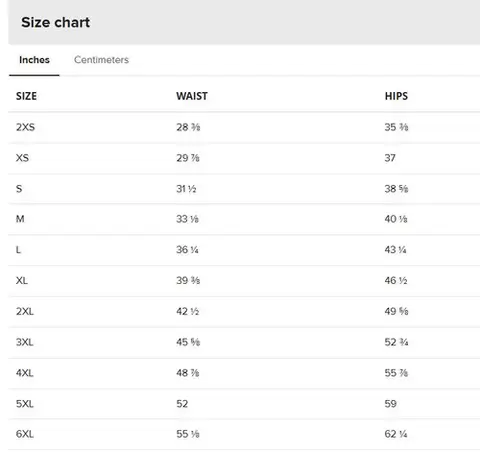Image resolution: width=480 pixels, height=469 pixels.
Task: Select the 2XS size row
Action: coord(244,127)
